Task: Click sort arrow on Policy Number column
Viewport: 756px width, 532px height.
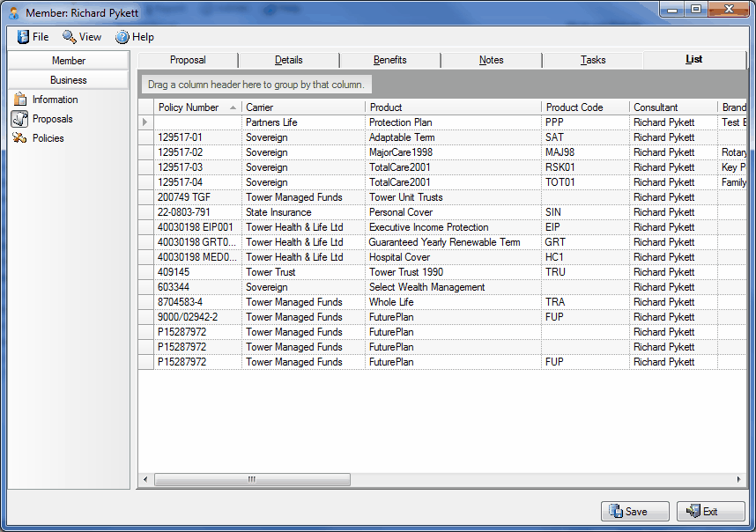Action: click(233, 107)
